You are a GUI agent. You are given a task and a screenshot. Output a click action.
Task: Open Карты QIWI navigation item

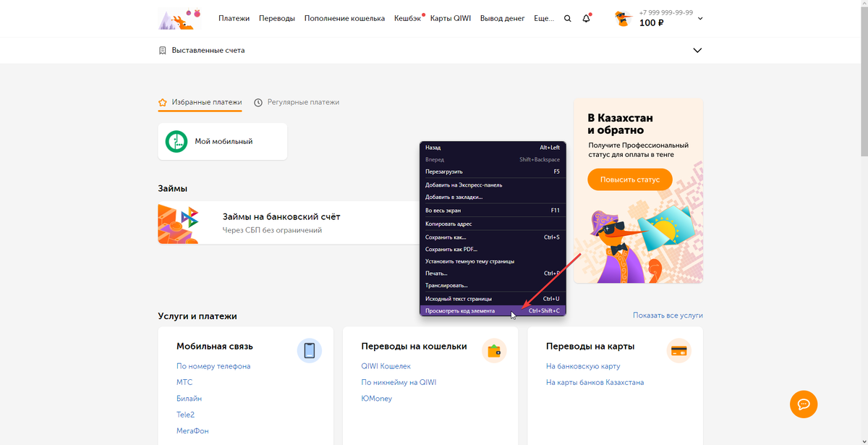[x=451, y=18]
